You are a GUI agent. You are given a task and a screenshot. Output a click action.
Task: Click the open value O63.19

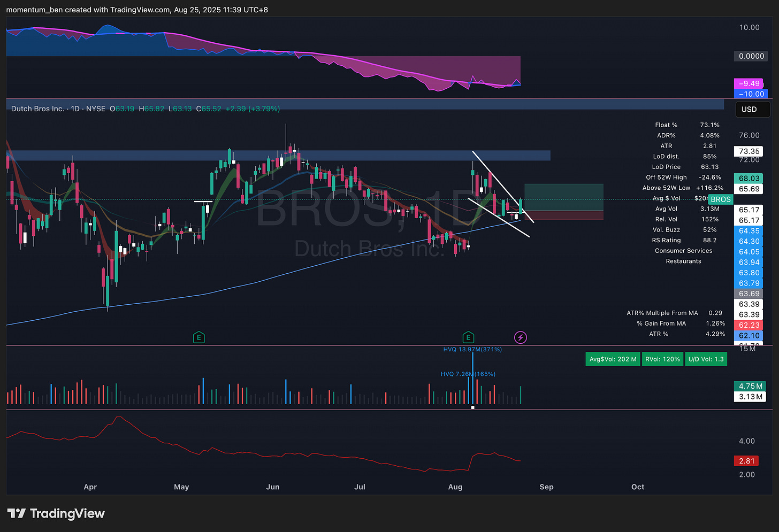tap(122, 109)
